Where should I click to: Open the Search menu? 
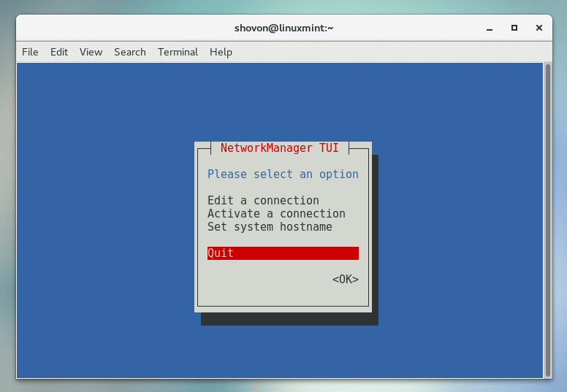(x=130, y=52)
